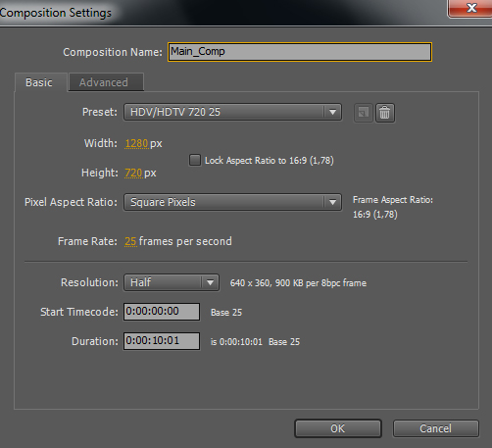Viewport: 492px width, 448px height.
Task: Click the save preset icon
Action: coord(364,113)
